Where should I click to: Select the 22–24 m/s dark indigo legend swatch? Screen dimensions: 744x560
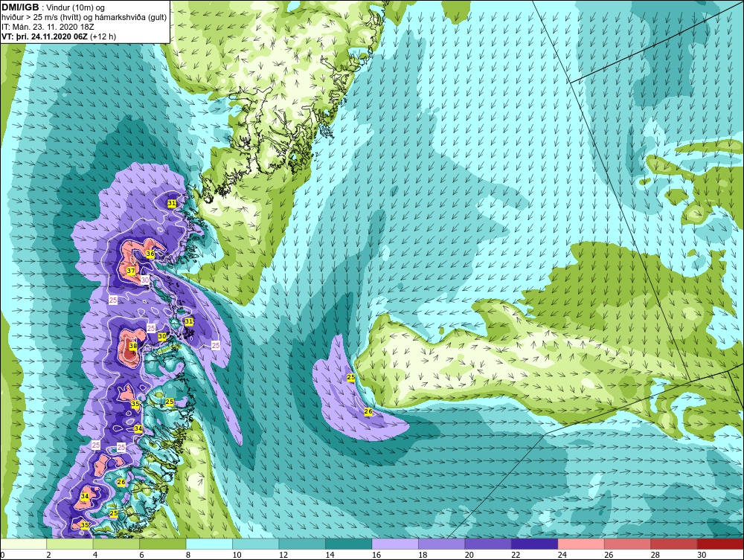click(535, 544)
